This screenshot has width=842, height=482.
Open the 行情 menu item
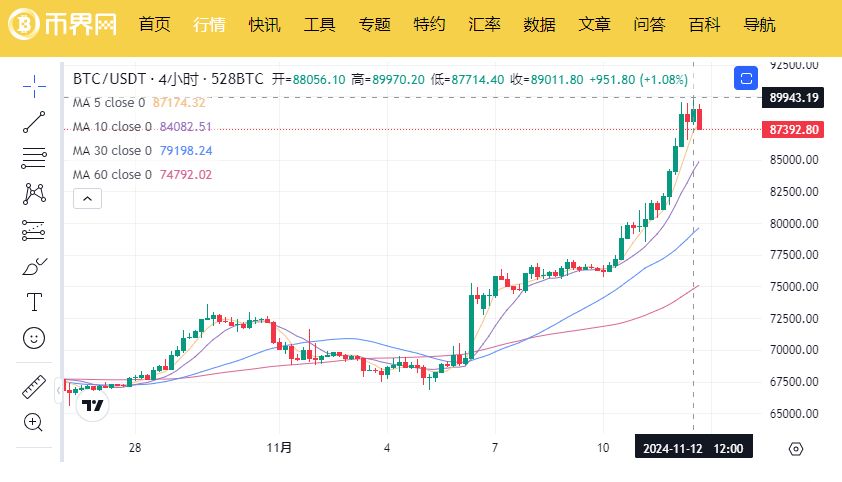(x=209, y=25)
